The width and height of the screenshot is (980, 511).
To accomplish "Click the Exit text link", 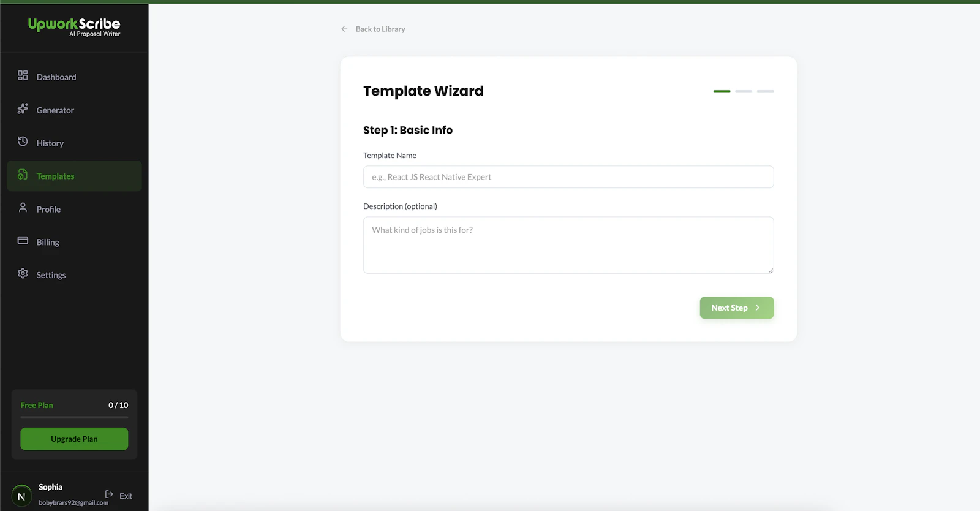I will [126, 496].
